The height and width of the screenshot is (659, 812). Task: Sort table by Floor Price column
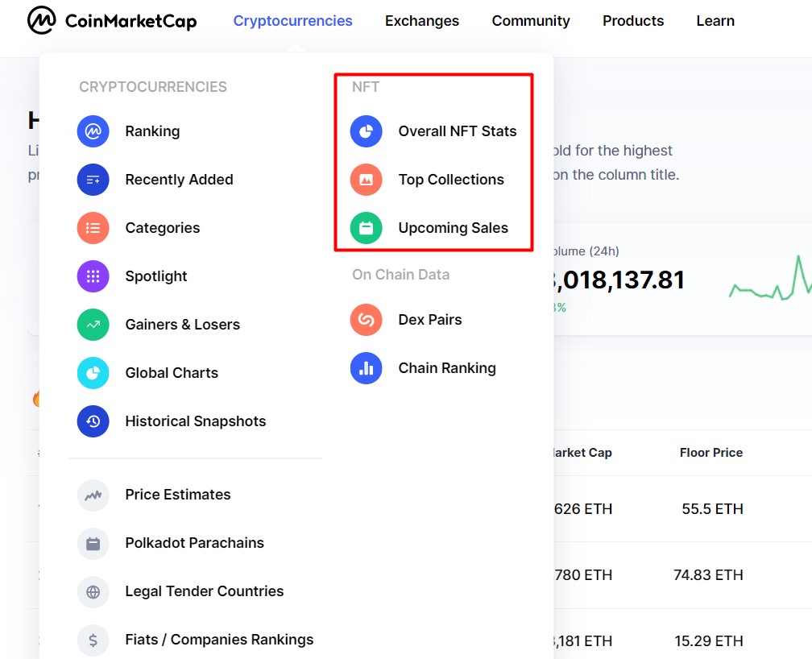click(711, 452)
